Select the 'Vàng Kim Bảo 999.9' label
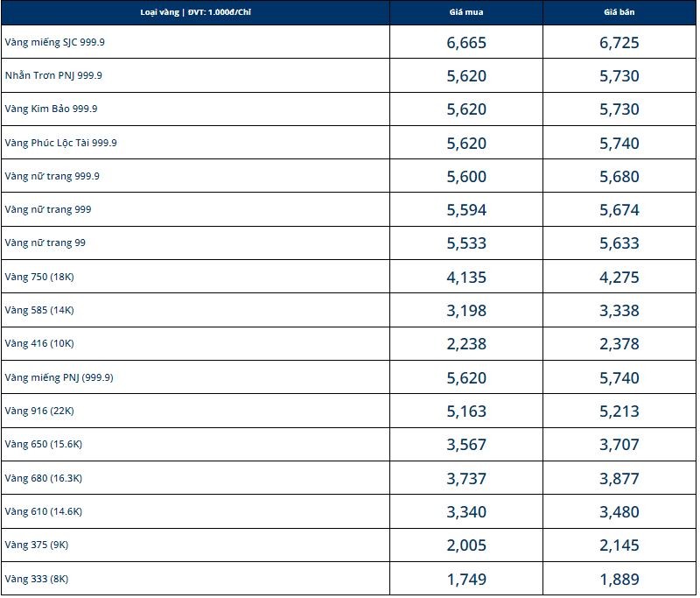Viewport: 700px width, 598px height. click(51, 109)
